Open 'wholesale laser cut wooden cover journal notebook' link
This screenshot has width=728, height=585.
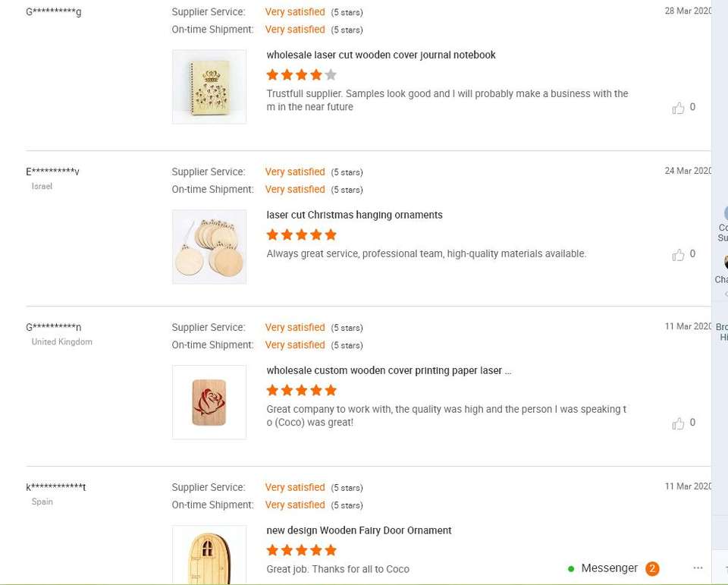pos(381,55)
